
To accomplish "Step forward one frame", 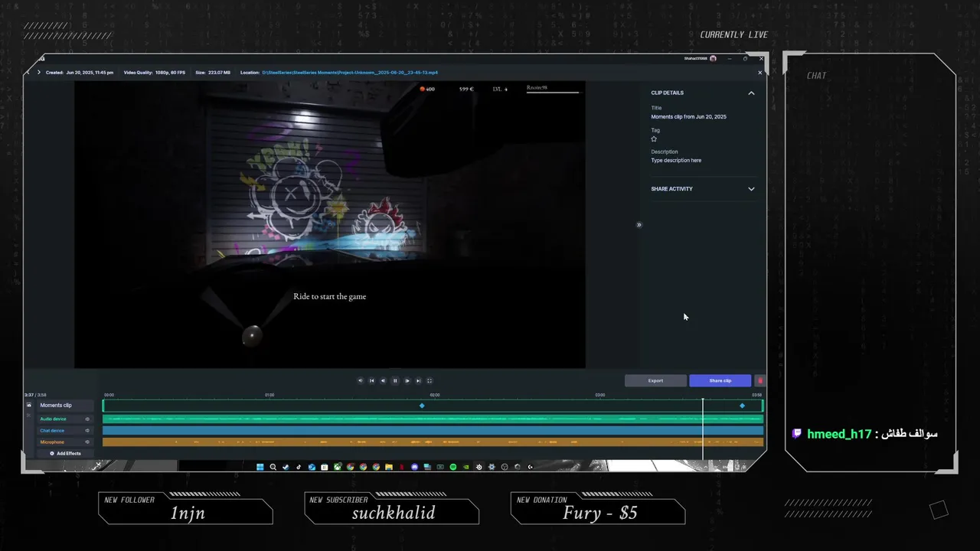I will [407, 380].
